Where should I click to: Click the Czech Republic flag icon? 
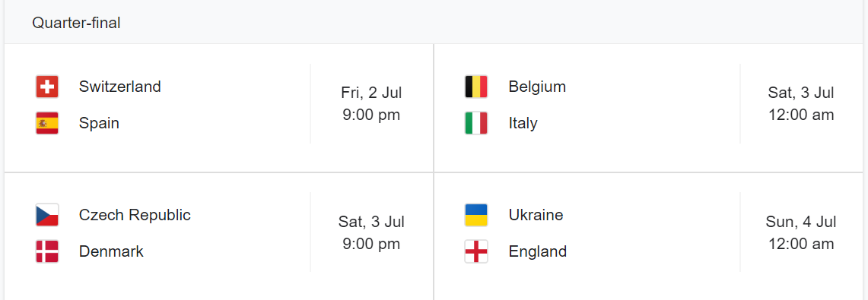coord(47,215)
